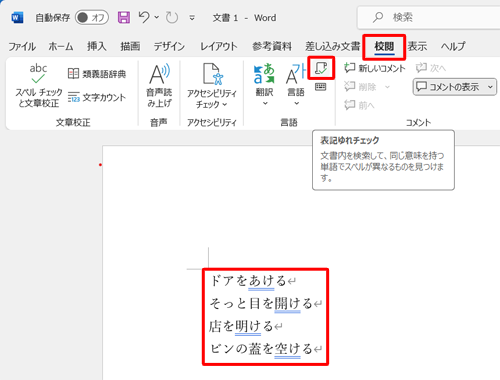Open the ヘルプ tab
500x380 pixels.
click(x=453, y=46)
